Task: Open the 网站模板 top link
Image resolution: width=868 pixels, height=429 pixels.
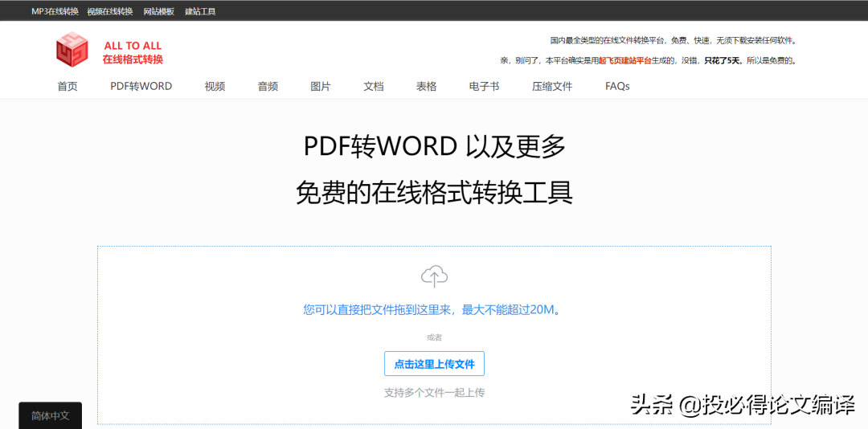Action: coord(159,11)
